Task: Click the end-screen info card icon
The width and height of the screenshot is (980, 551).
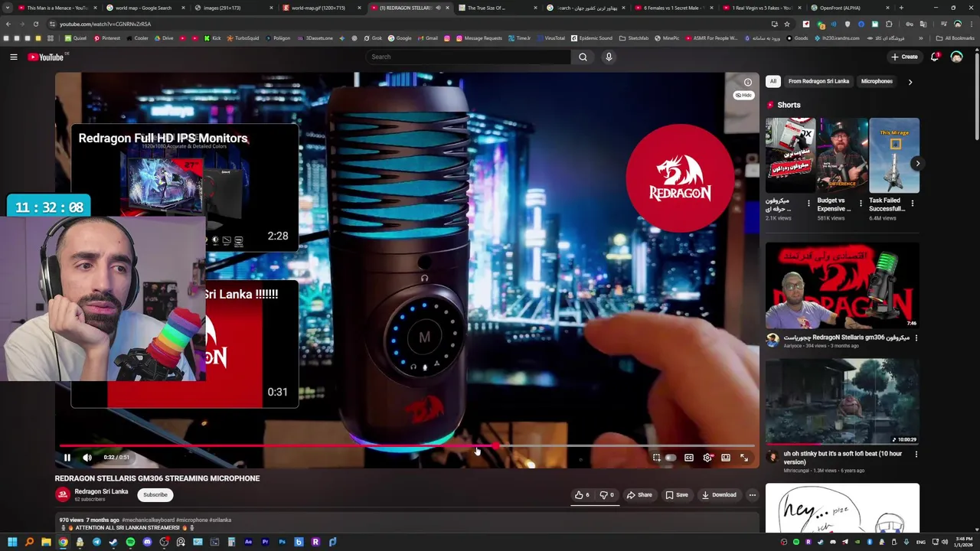Action: tap(748, 83)
